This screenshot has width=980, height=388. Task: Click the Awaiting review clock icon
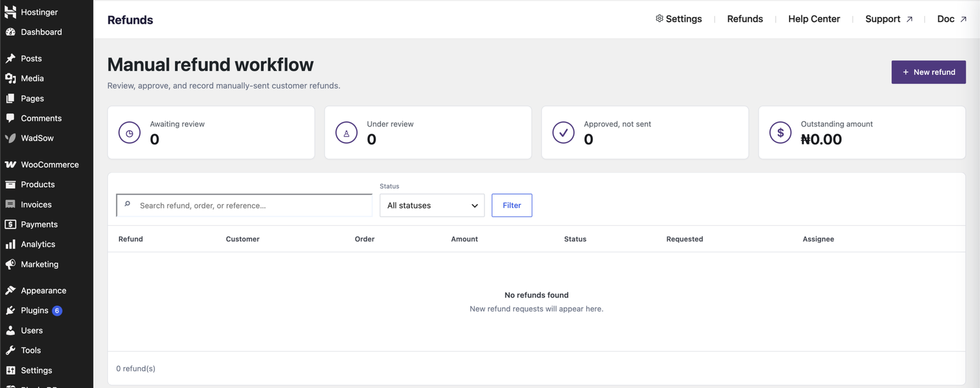click(129, 133)
